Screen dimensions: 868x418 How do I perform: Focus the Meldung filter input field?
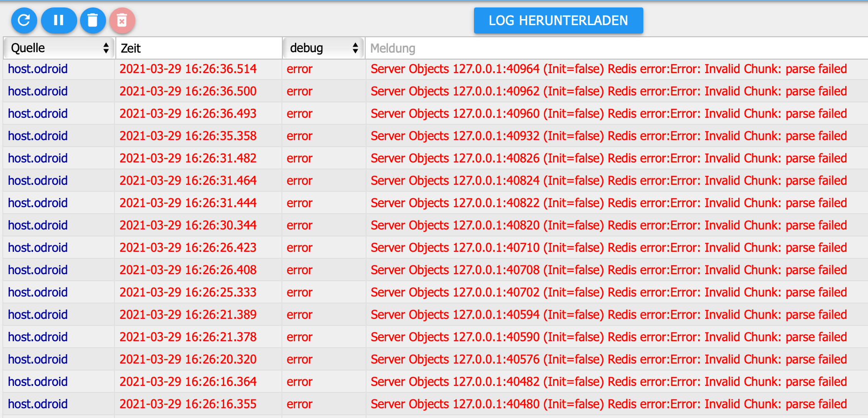616,48
